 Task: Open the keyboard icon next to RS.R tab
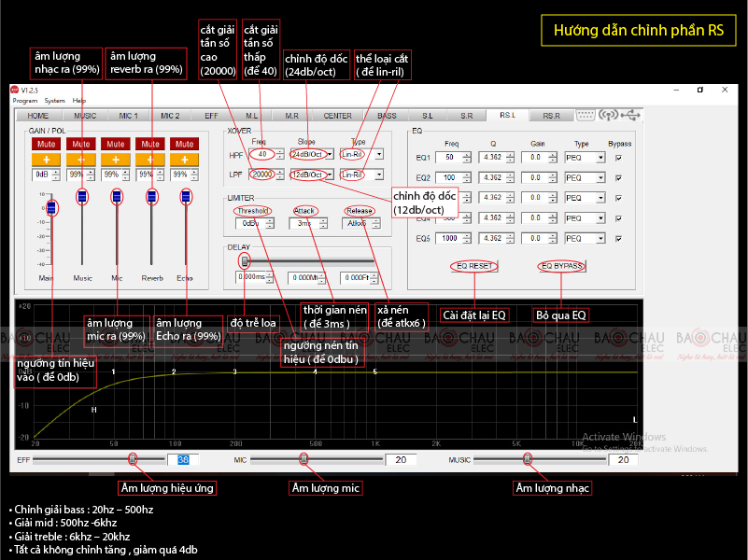click(585, 115)
